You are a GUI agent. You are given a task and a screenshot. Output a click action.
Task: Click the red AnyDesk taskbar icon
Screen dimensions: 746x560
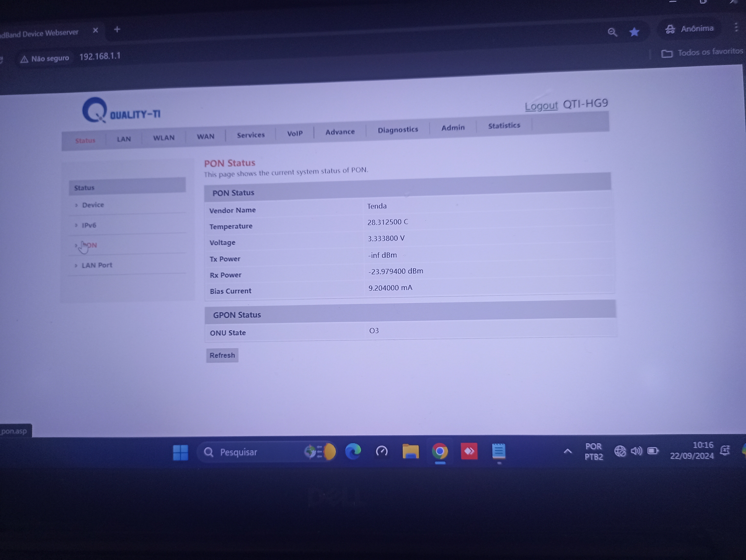[469, 451]
